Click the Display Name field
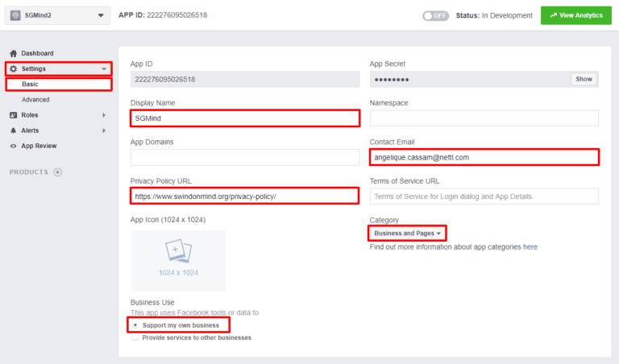 245,118
